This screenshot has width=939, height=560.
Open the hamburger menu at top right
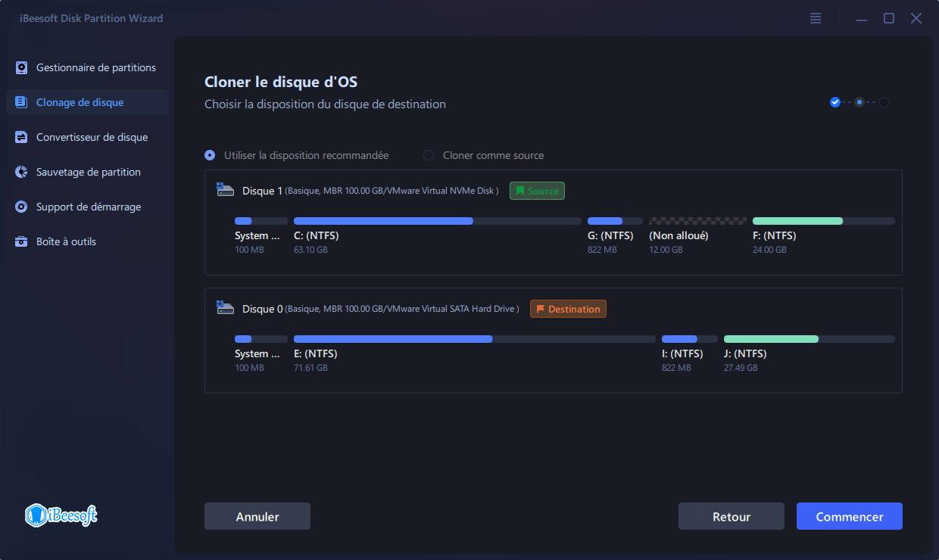(815, 18)
